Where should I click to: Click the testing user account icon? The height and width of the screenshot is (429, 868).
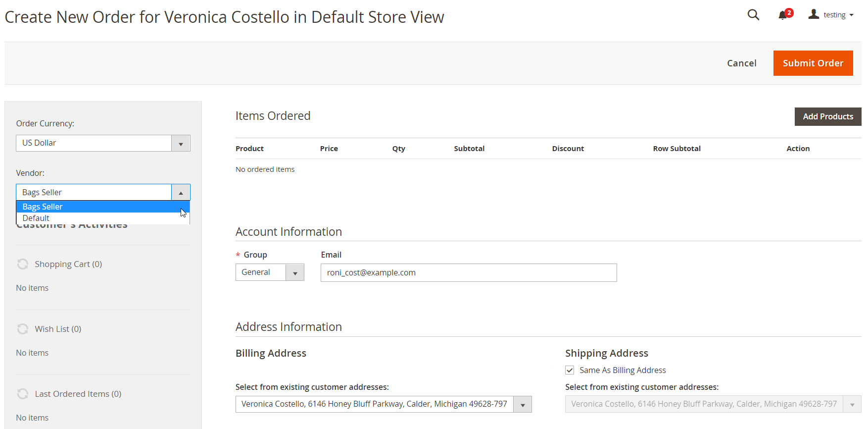814,15
